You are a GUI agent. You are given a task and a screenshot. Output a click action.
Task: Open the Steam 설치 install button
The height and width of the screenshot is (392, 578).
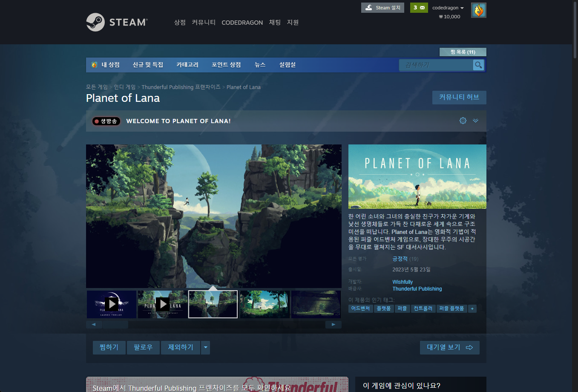382,8
